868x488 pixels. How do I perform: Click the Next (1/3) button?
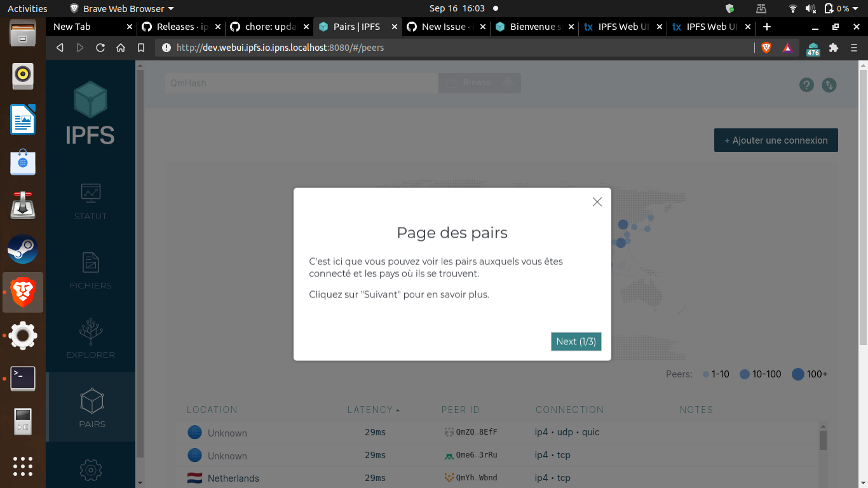576,341
